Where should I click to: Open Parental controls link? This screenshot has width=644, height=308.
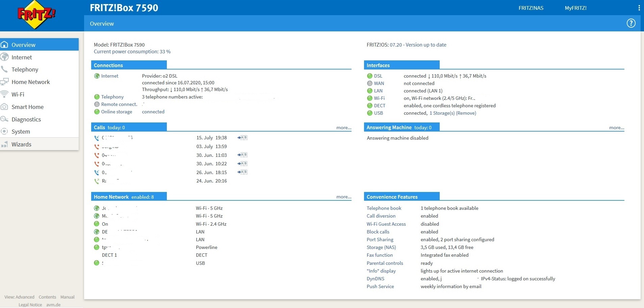tap(385, 263)
